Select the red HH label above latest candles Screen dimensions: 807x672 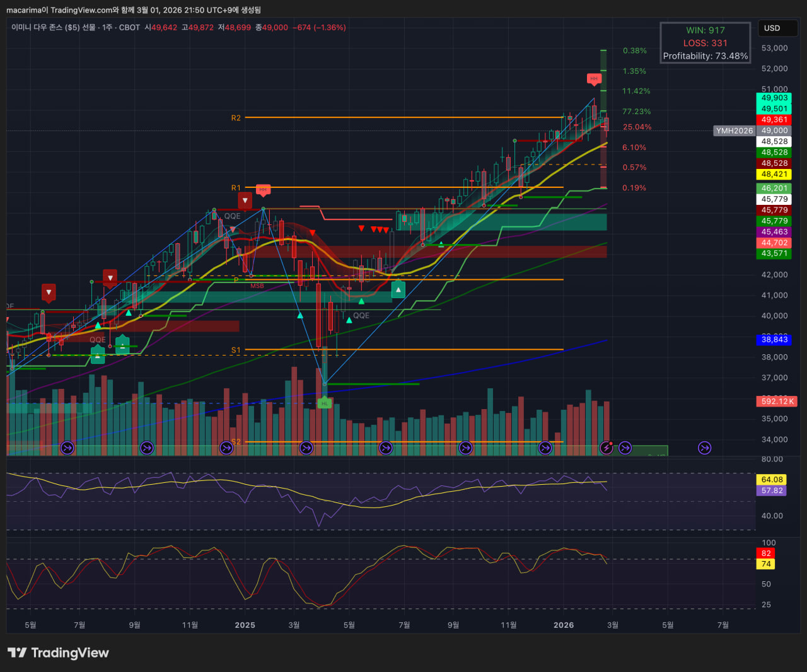(594, 79)
